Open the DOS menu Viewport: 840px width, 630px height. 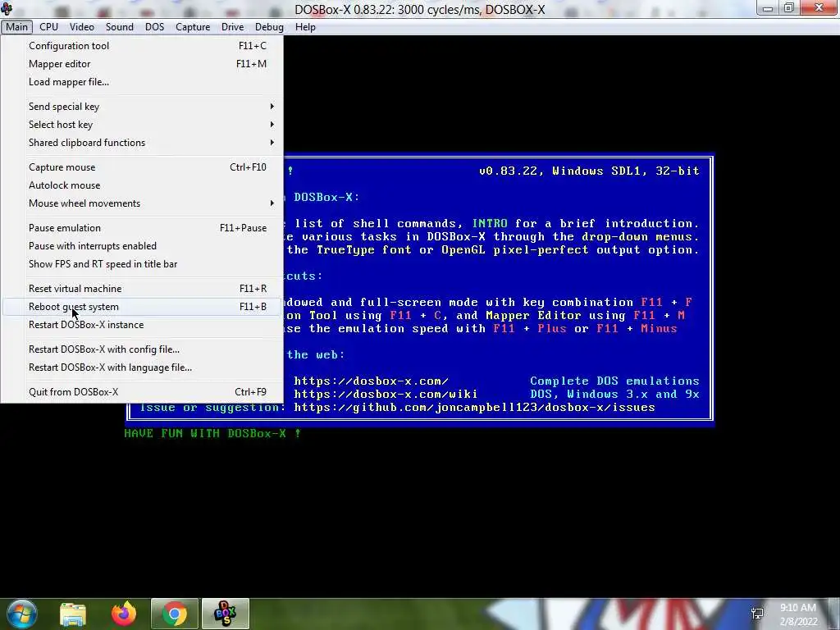pos(154,27)
